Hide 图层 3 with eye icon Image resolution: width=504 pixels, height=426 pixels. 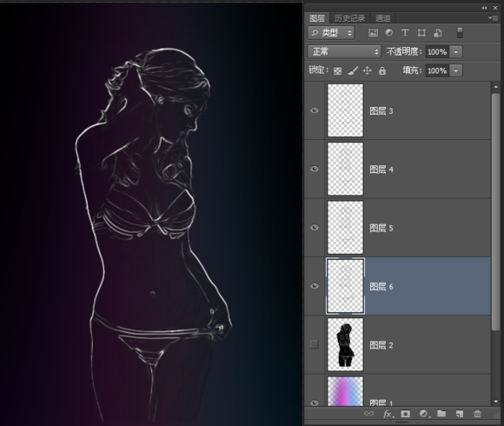(x=315, y=110)
